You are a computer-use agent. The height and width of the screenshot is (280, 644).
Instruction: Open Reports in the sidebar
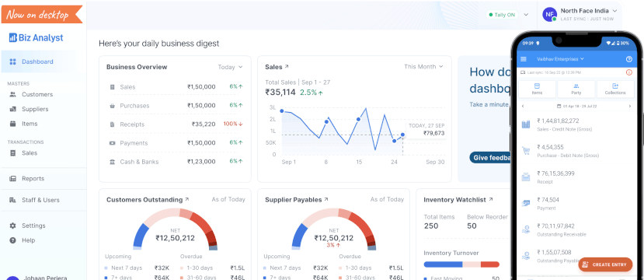coord(33,178)
